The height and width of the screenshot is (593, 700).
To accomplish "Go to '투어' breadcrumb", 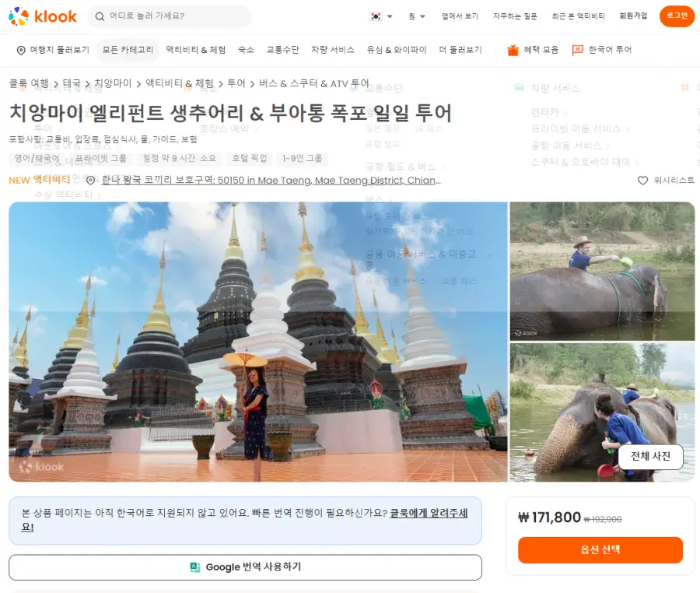I will [236, 83].
